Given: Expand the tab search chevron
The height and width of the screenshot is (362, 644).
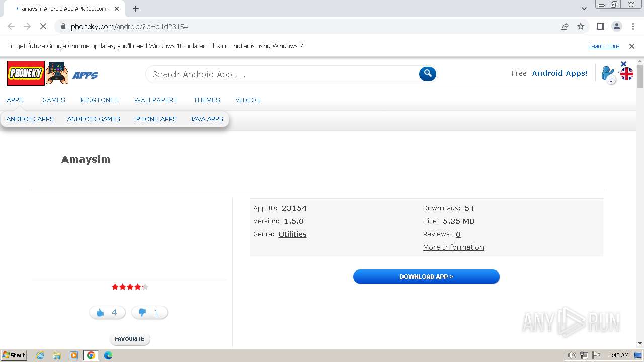Looking at the screenshot, I should click(584, 9).
